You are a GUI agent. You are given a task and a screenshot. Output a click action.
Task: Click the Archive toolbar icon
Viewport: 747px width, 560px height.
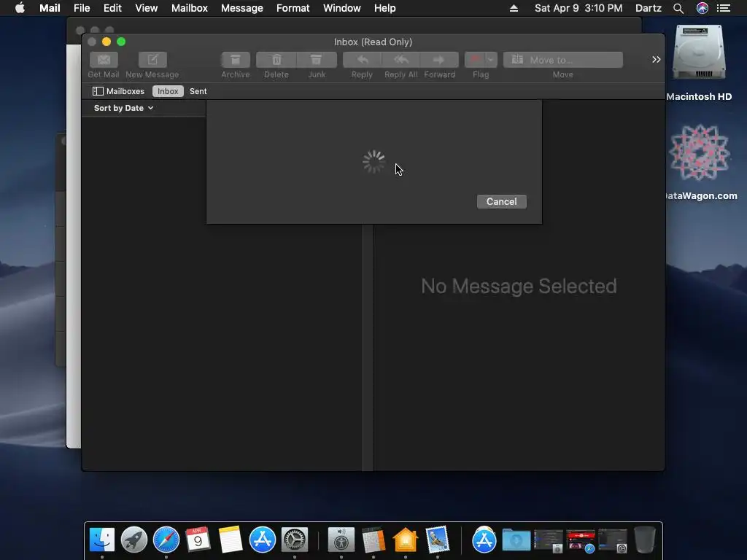coord(236,60)
